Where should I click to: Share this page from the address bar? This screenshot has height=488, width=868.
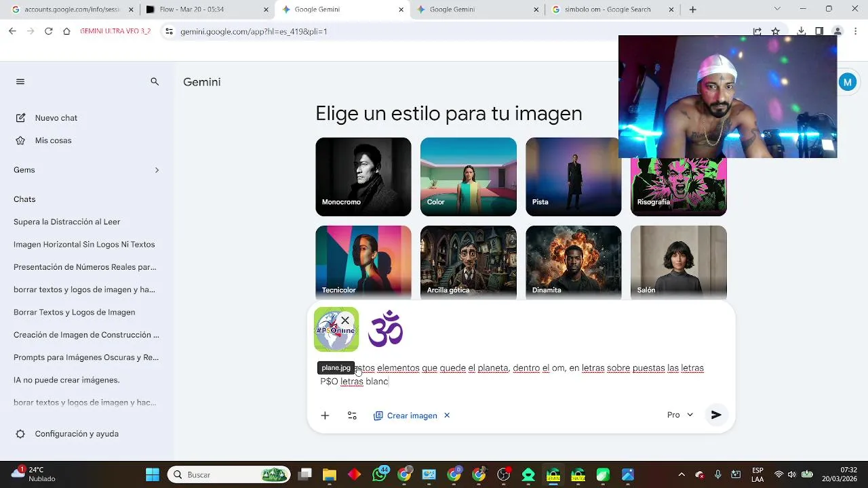(x=757, y=31)
